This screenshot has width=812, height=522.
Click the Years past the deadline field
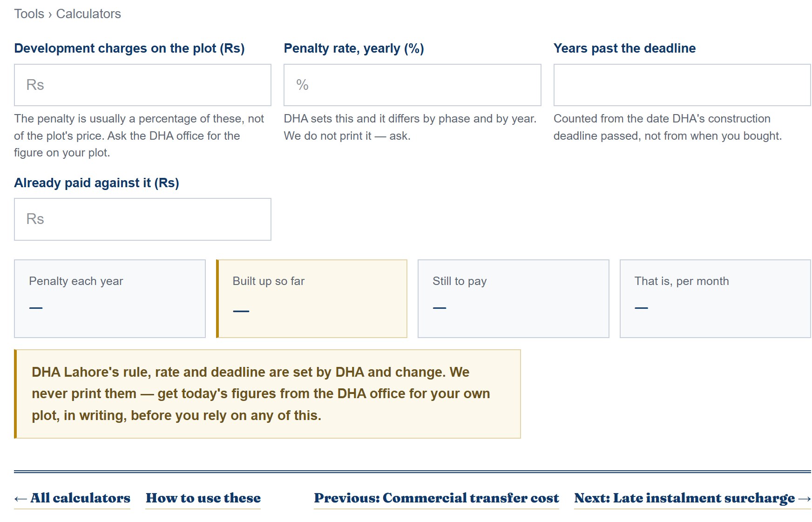tap(682, 85)
